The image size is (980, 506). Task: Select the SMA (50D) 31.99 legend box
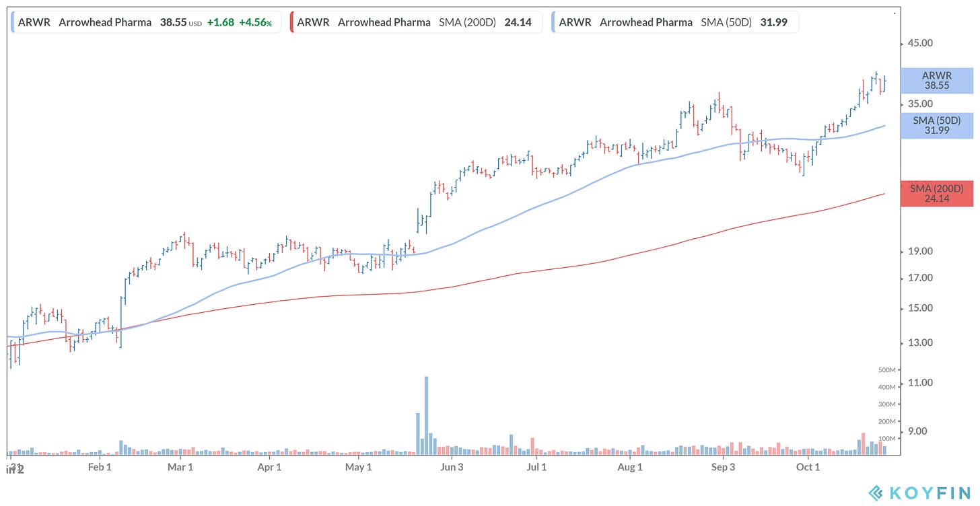pyautogui.click(x=674, y=22)
